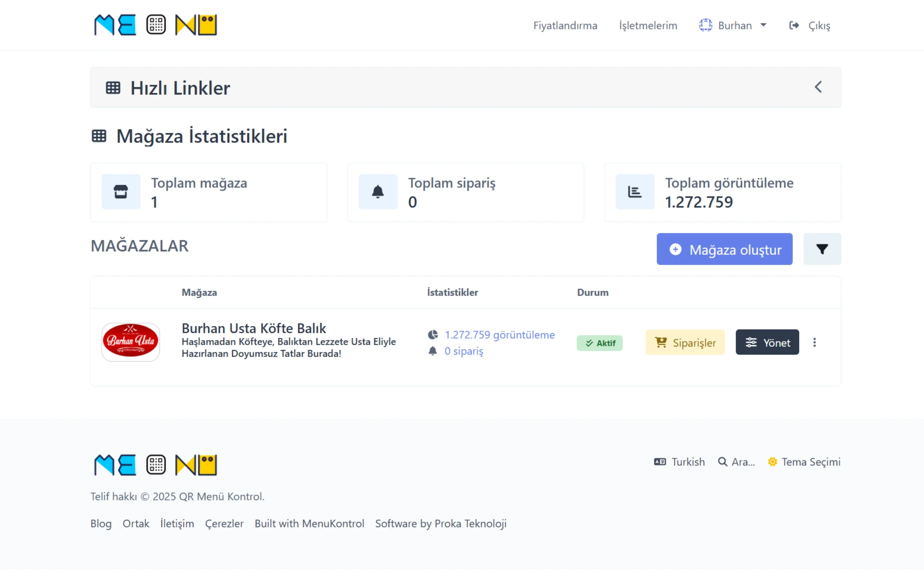This screenshot has width=924, height=577.
Task: Open the three-dot store options menu
Action: point(814,342)
